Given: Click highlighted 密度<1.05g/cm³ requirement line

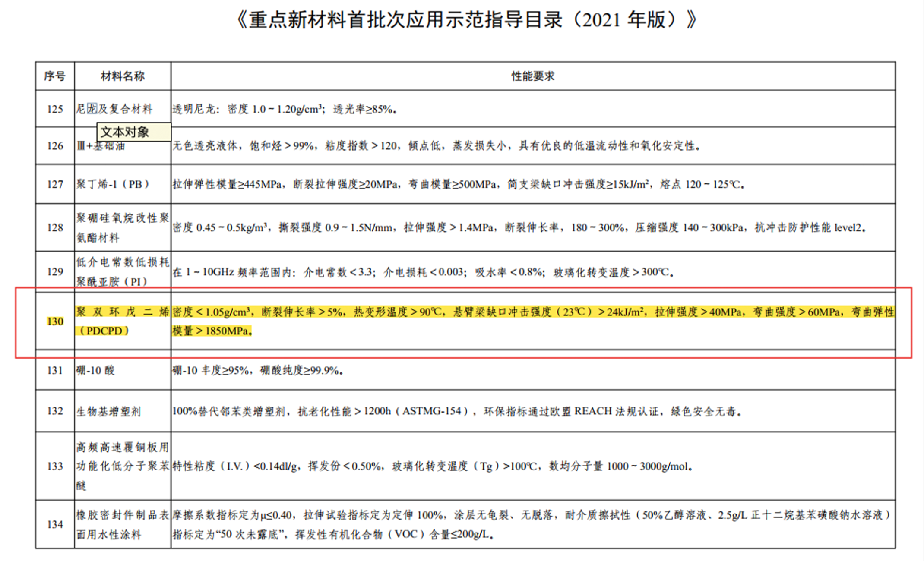Looking at the screenshot, I should pos(533,312).
